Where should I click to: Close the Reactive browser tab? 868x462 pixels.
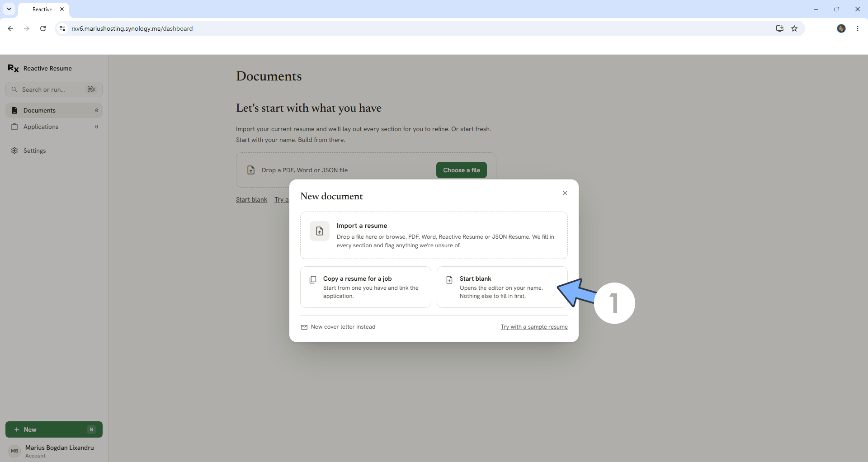62,9
